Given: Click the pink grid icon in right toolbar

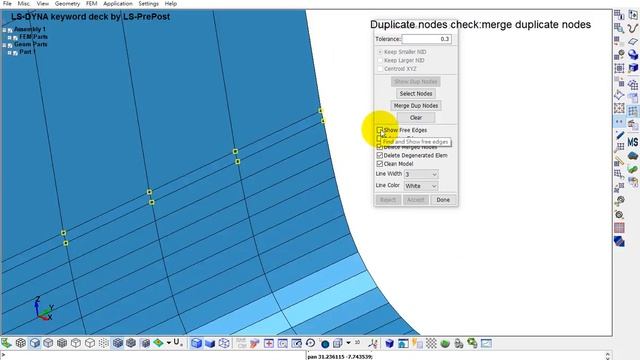Looking at the screenshot, I should coord(619,228).
